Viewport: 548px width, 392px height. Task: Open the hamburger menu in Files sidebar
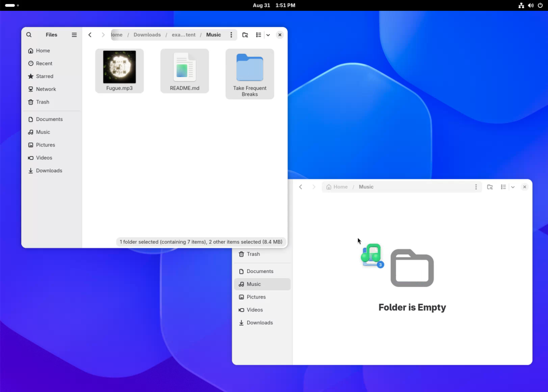(x=74, y=35)
